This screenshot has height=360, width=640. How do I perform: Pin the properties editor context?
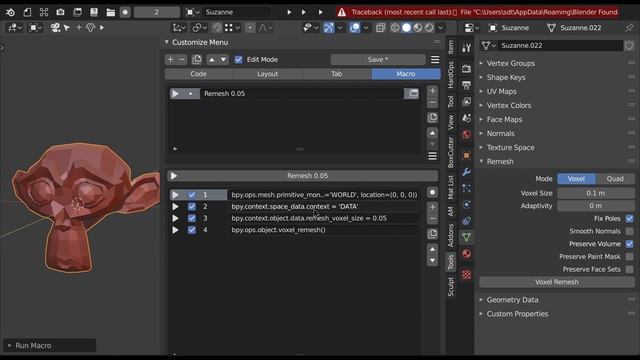629,28
